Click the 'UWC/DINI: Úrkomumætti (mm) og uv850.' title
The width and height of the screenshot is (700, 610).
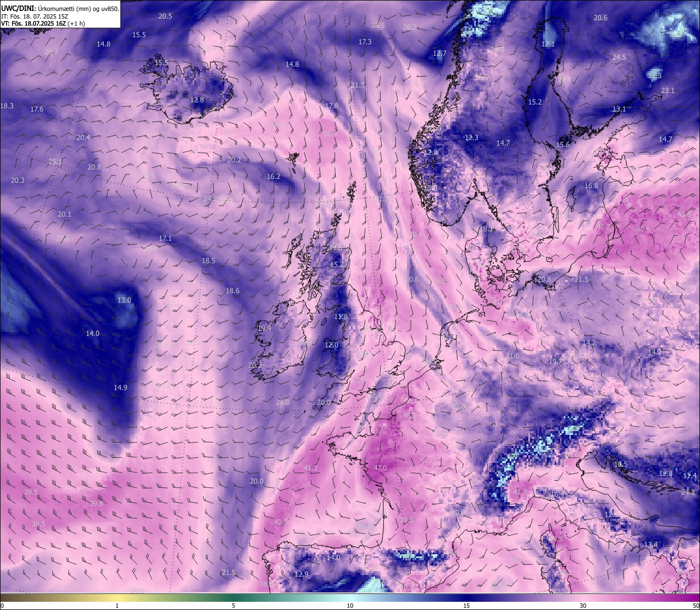click(60, 9)
